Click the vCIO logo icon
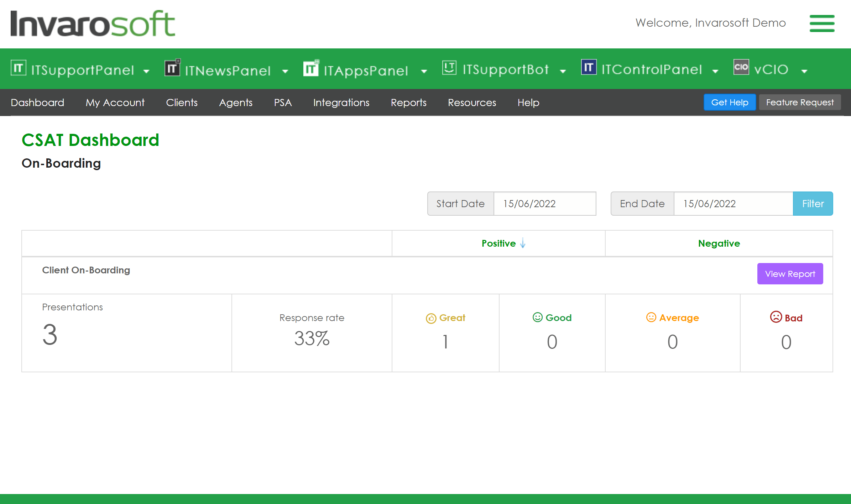Screen dimensions: 851x504 pyautogui.click(x=741, y=67)
